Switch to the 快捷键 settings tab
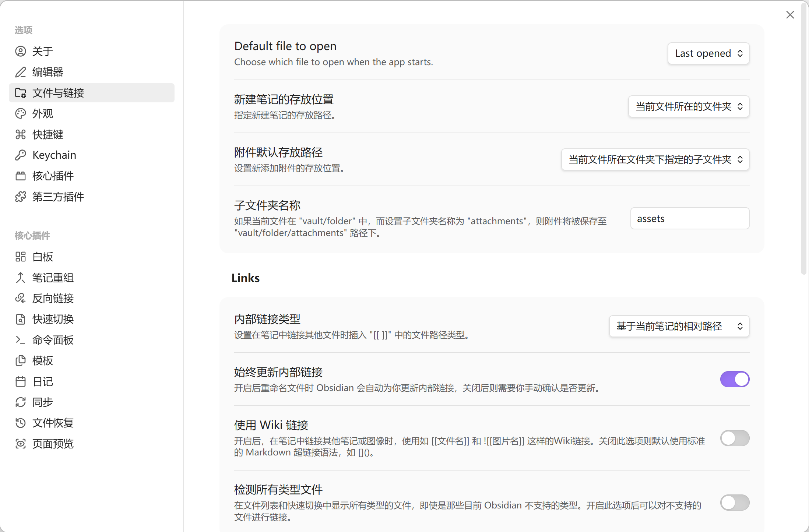 pos(48,134)
